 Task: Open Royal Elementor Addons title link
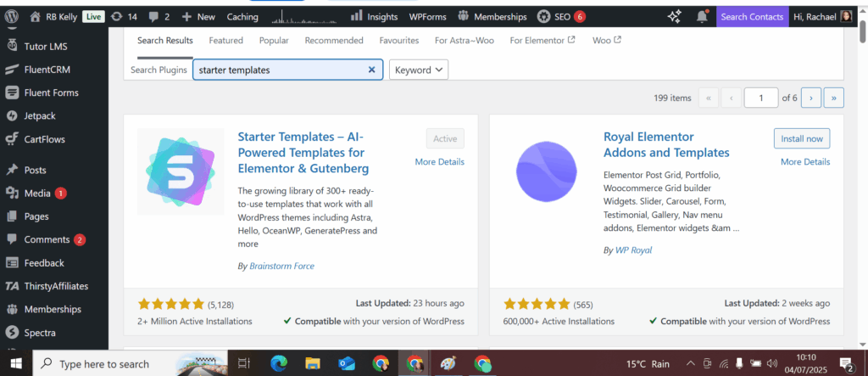pos(666,145)
